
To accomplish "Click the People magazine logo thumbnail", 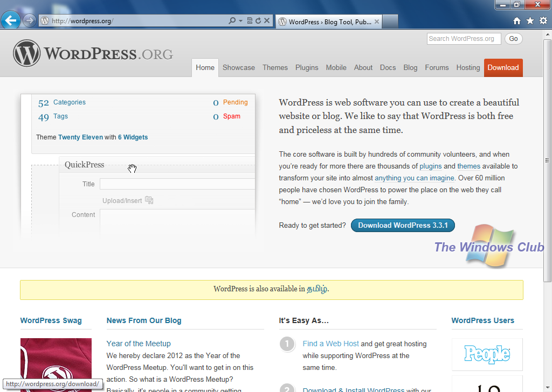I will (x=487, y=354).
